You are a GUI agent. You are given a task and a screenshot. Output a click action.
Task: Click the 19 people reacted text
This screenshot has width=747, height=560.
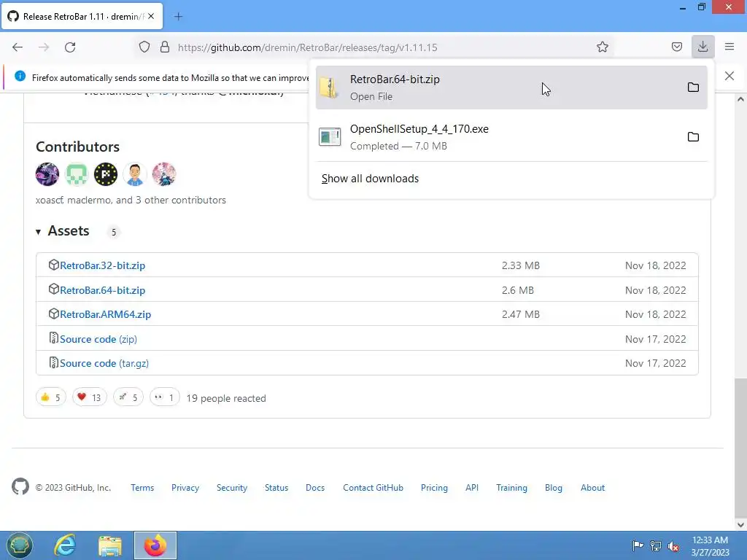(x=226, y=398)
